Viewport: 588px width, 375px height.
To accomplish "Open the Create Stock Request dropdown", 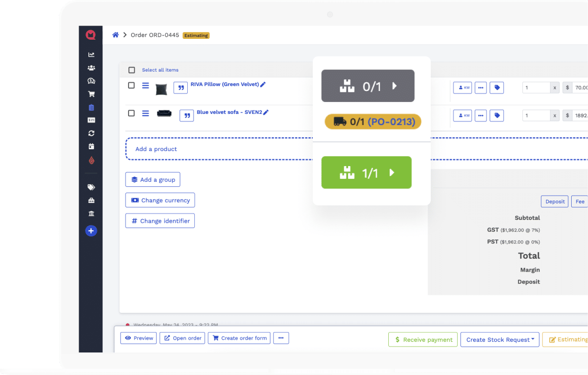I will pyautogui.click(x=500, y=339).
